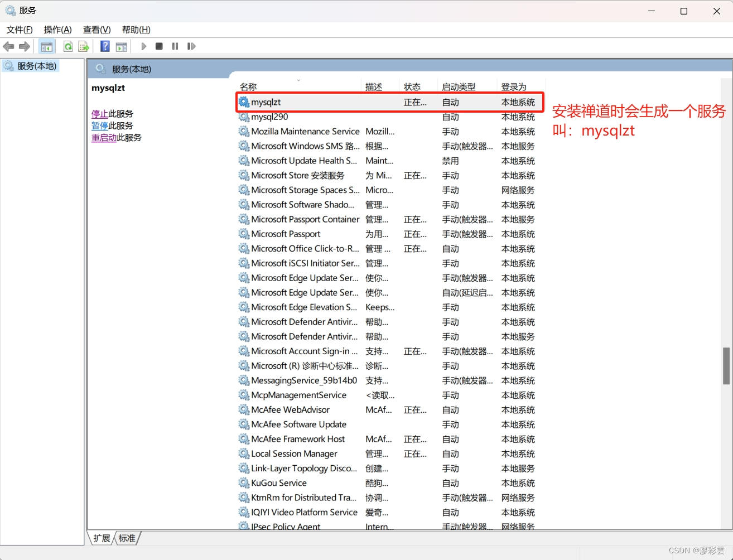Click 禁用 startup type of Microsoft Update Health
The image size is (733, 560).
pos(450,161)
